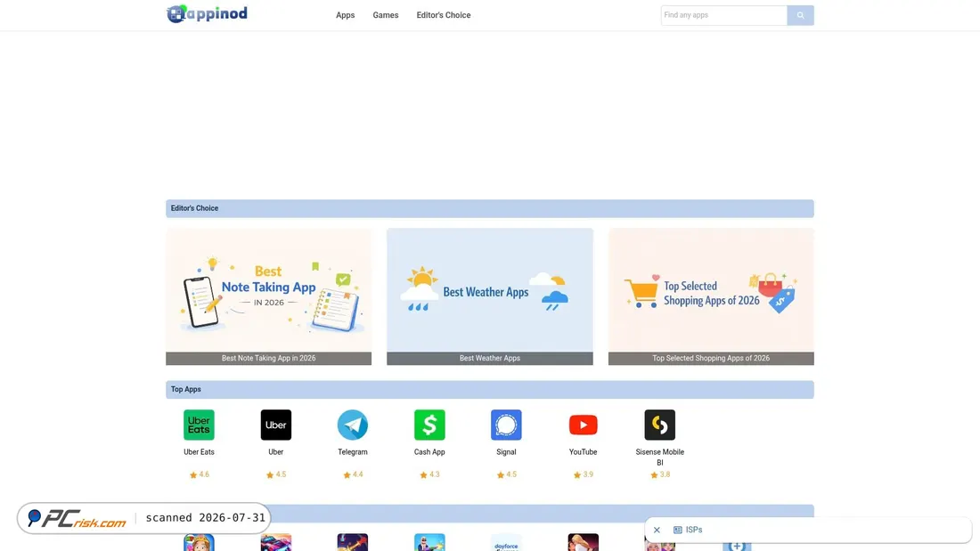Focus the 'Find any apps' search field
The height and width of the screenshot is (551, 980).
[x=723, y=15]
